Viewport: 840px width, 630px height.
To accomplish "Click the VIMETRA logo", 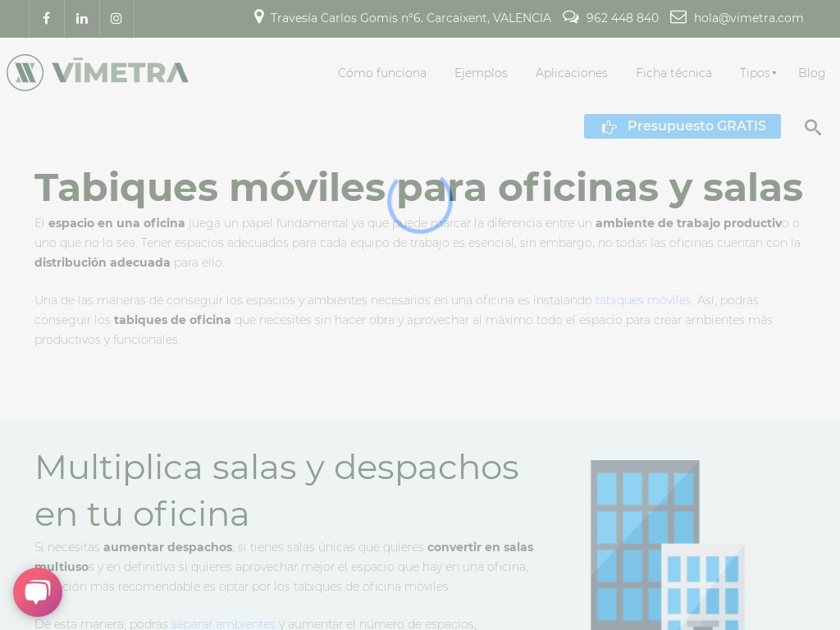I will pos(97,72).
